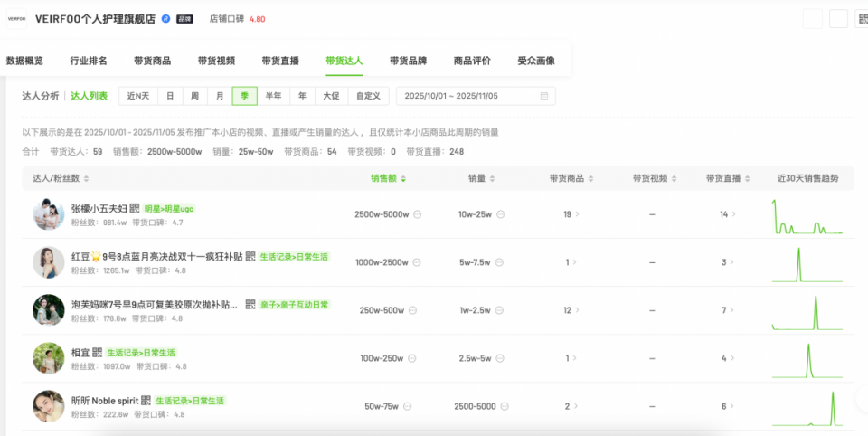868x436 pixels.
Task: Expand 带货商品 count 19 for 张檬小五夫妇
Action: (571, 214)
